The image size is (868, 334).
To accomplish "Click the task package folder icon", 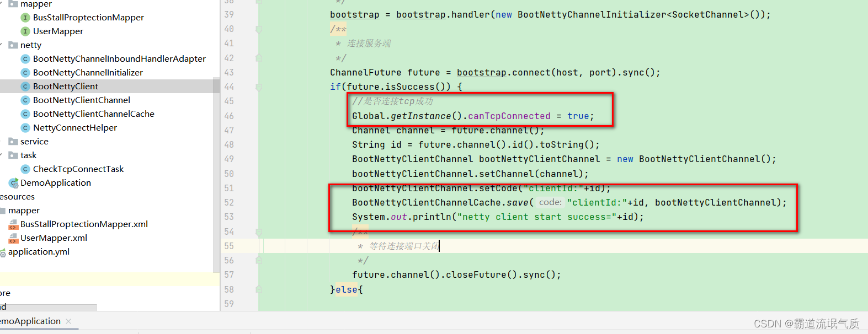I will (x=13, y=155).
